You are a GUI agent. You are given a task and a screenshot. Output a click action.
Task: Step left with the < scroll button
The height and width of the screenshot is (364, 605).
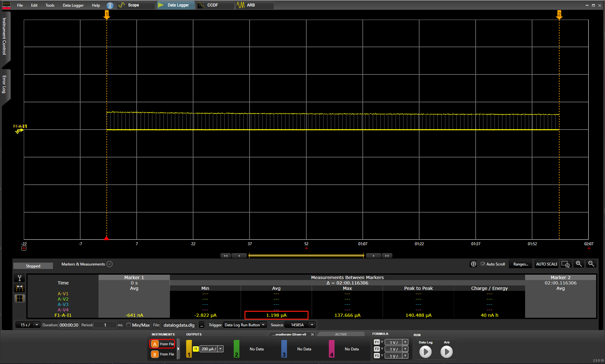tap(239, 256)
